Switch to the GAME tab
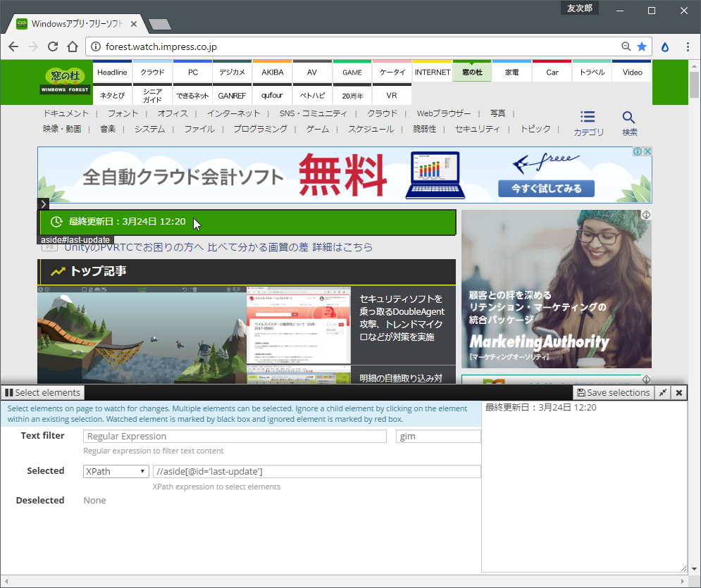The image size is (701, 588). coord(352,71)
